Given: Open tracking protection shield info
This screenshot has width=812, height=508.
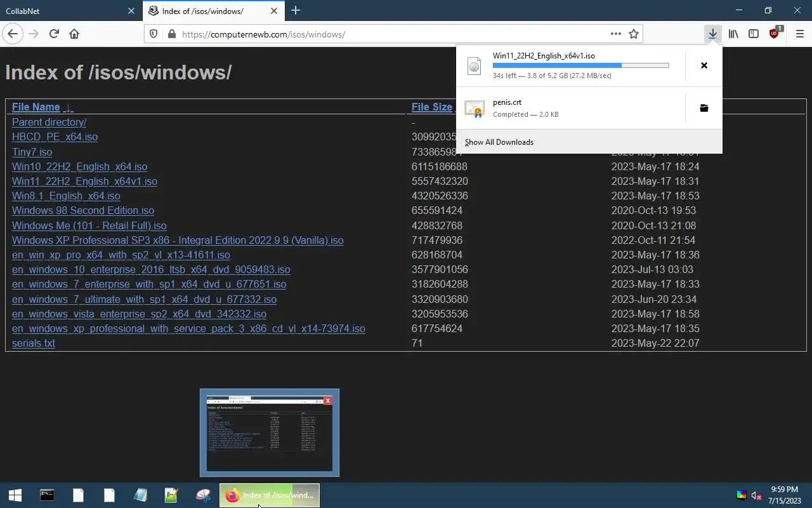Looking at the screenshot, I should pos(154,34).
